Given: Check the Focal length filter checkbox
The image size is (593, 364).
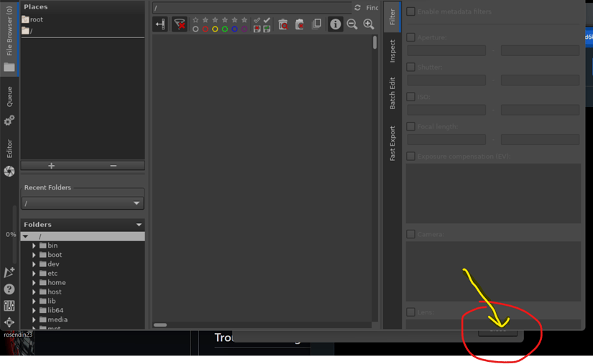Looking at the screenshot, I should point(410,126).
